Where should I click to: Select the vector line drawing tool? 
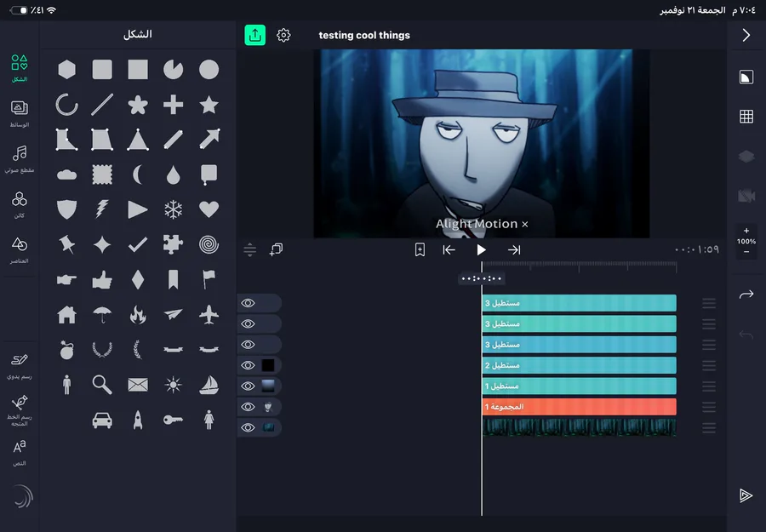click(20, 410)
